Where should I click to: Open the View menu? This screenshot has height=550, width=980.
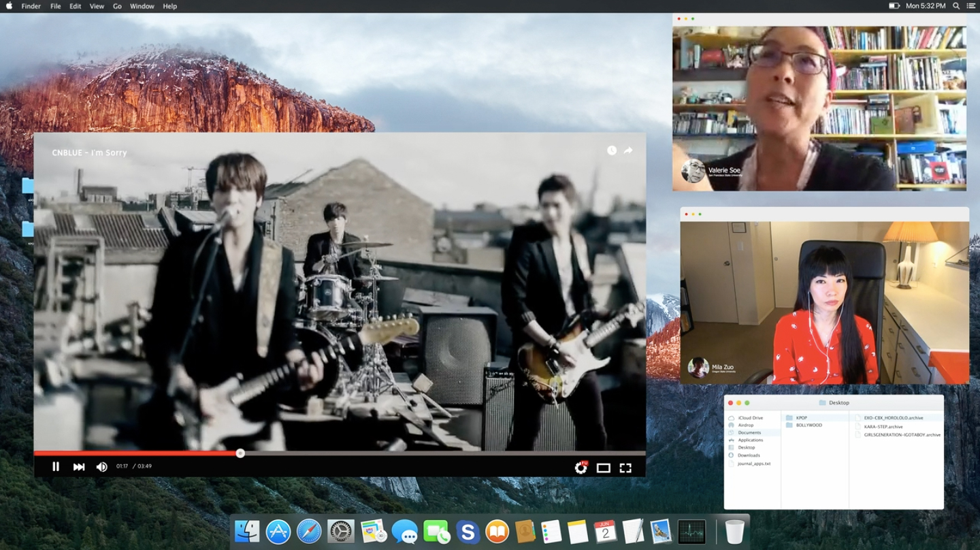97,6
